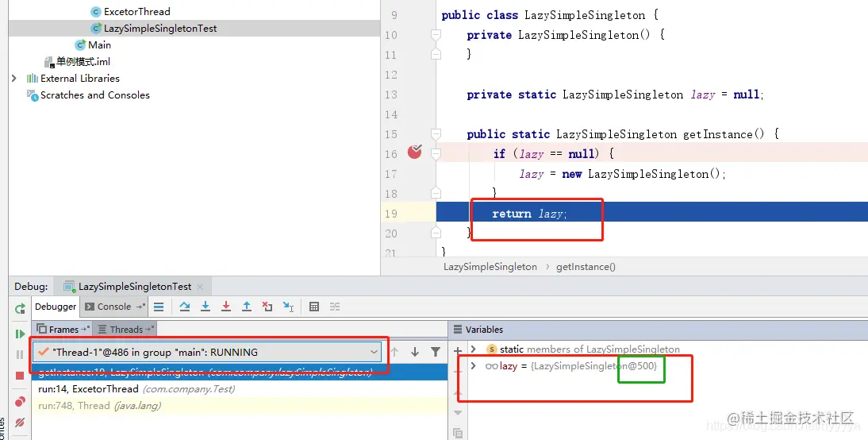Click line number 19 in gutter
868x440 pixels.
coord(391,214)
